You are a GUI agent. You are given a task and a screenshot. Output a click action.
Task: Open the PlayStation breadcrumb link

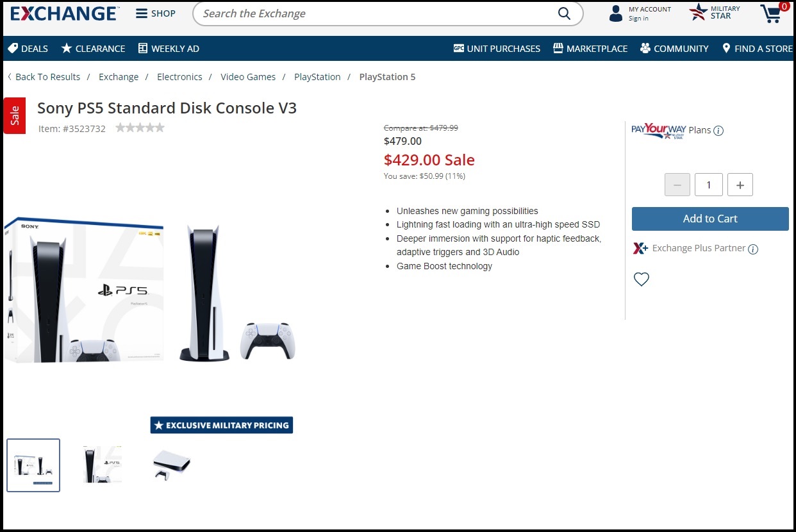[317, 77]
